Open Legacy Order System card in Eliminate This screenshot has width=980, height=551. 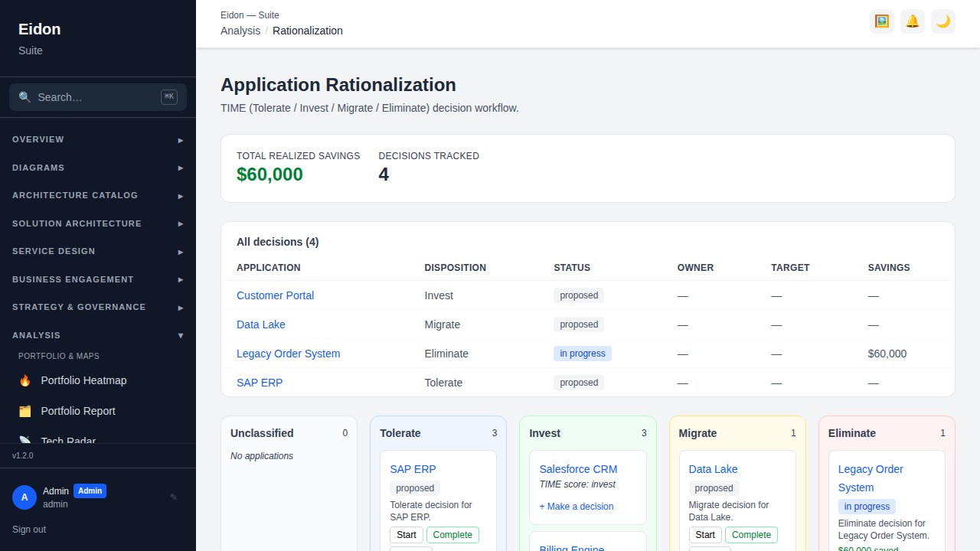pos(871,478)
